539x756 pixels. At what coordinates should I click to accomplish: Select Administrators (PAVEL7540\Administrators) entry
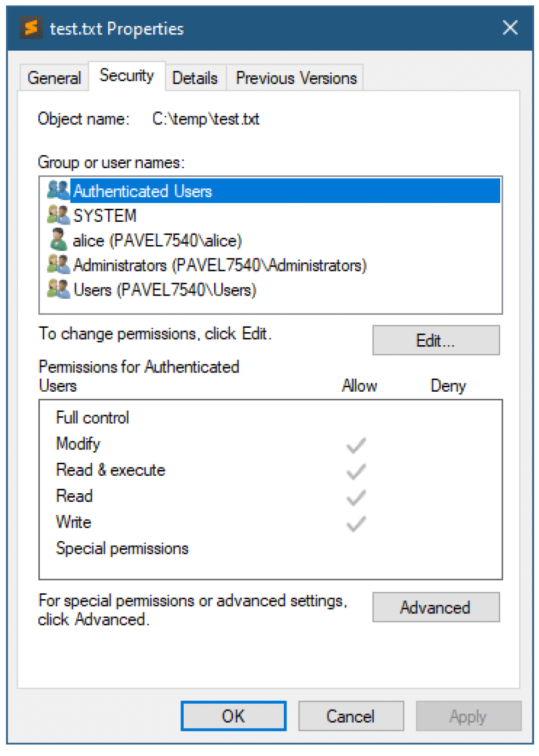coord(220,265)
